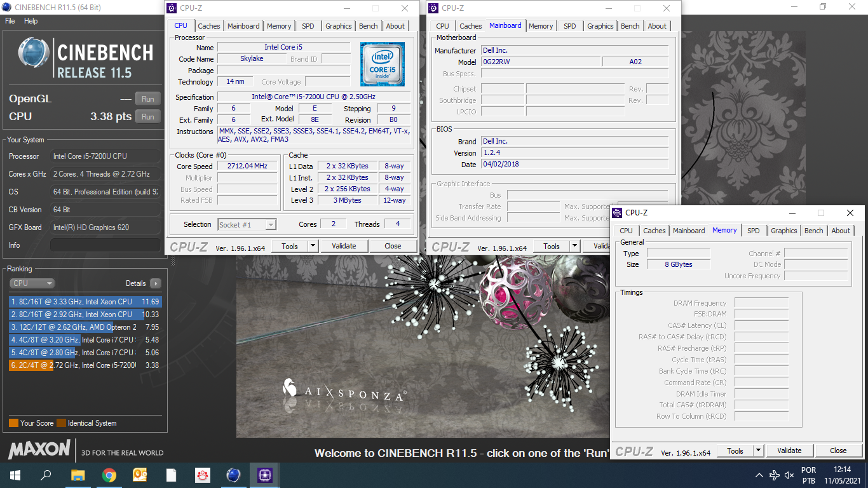
Task: Open Tools dropdown arrow in second CPU-Z window
Action: tap(575, 246)
